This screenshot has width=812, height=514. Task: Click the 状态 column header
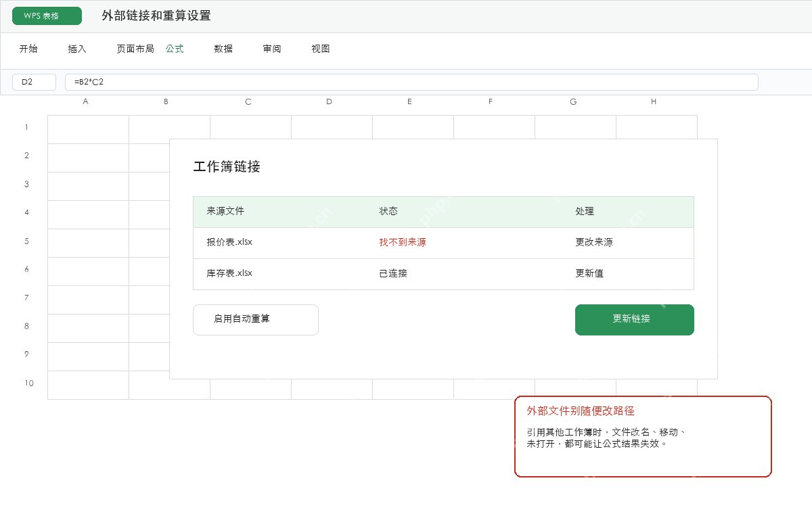click(388, 211)
